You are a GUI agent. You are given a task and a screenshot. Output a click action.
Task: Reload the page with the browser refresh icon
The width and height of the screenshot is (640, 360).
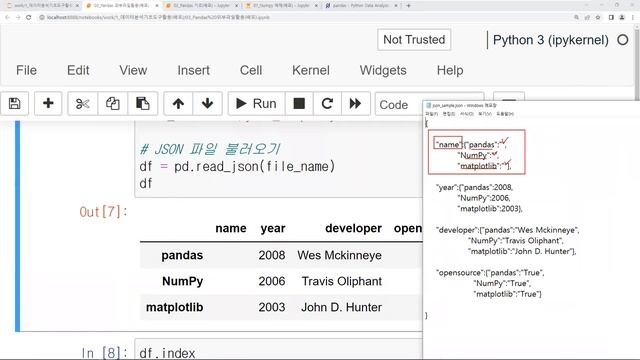[29, 18]
